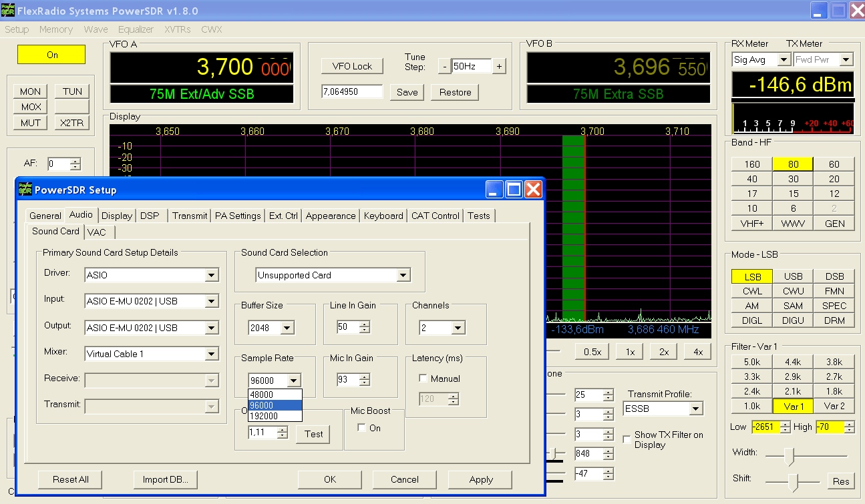Decrease Mic In Gain with down arrow
This screenshot has width=865, height=504.
[364, 383]
